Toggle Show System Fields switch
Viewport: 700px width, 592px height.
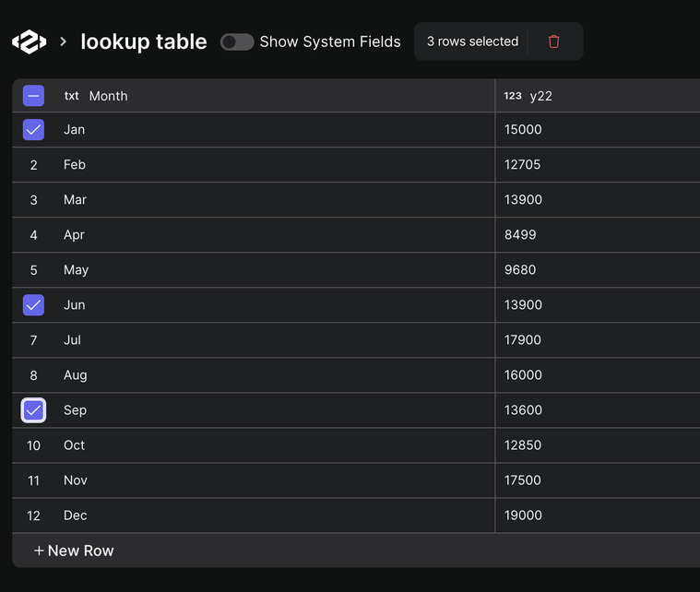pyautogui.click(x=237, y=42)
